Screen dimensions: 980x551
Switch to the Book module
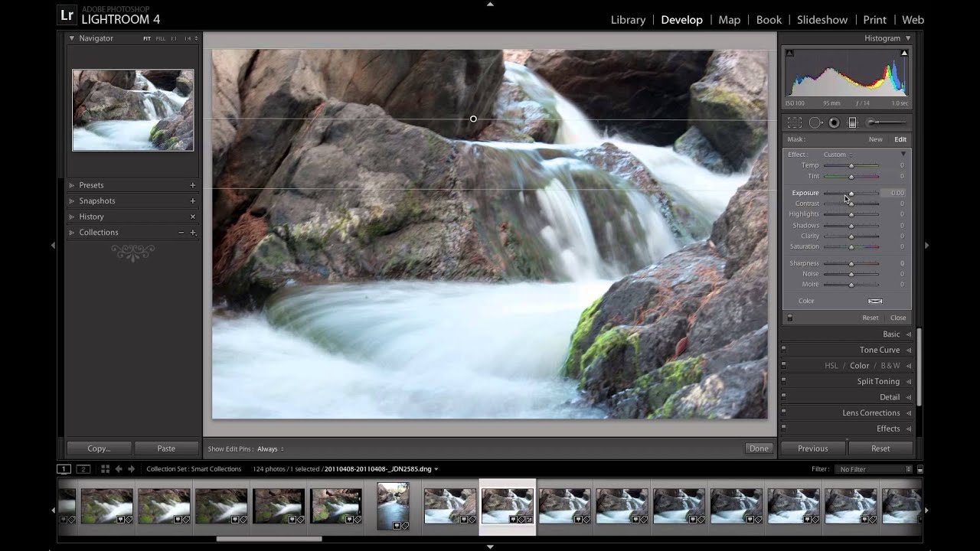769,20
